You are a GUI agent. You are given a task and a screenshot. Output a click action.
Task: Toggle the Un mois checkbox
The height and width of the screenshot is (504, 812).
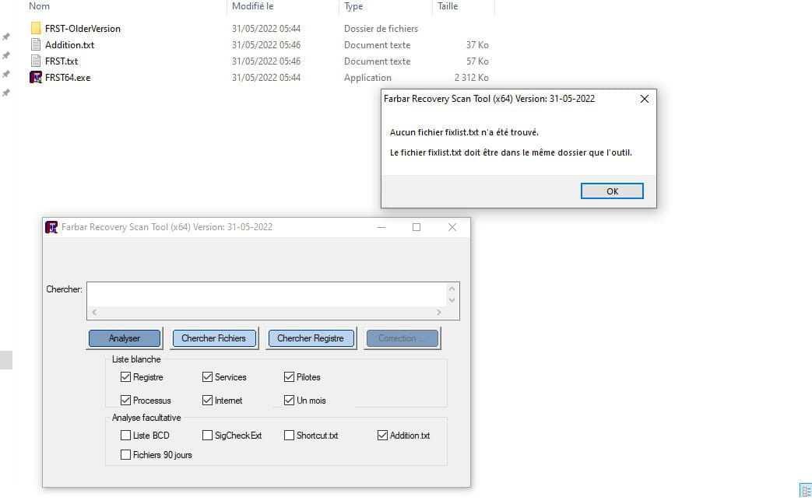(x=289, y=400)
